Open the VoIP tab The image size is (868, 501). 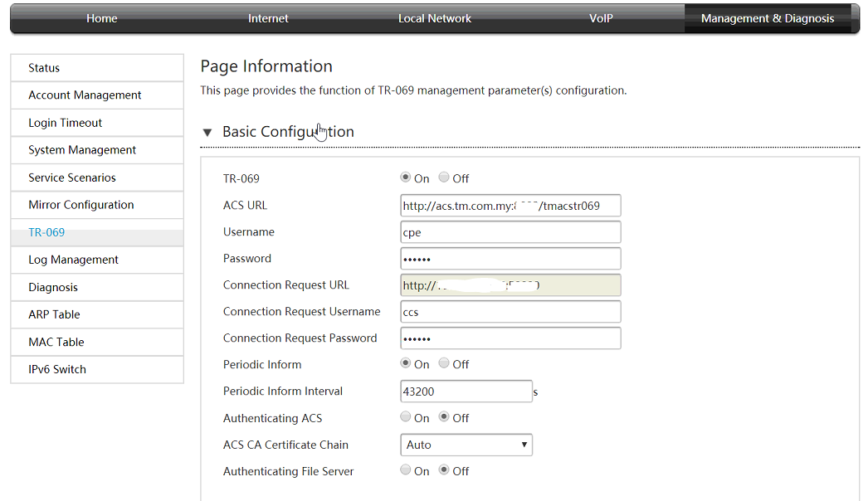tap(601, 18)
